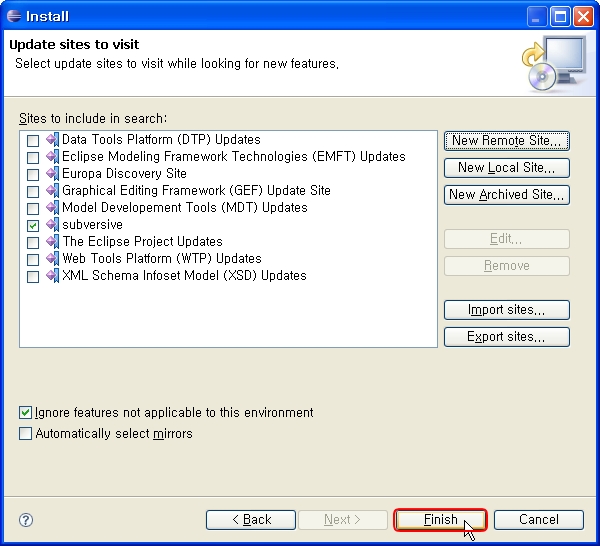Check the Graphical Editing Framework (GEF) checkbox
The height and width of the screenshot is (546, 600).
(33, 192)
